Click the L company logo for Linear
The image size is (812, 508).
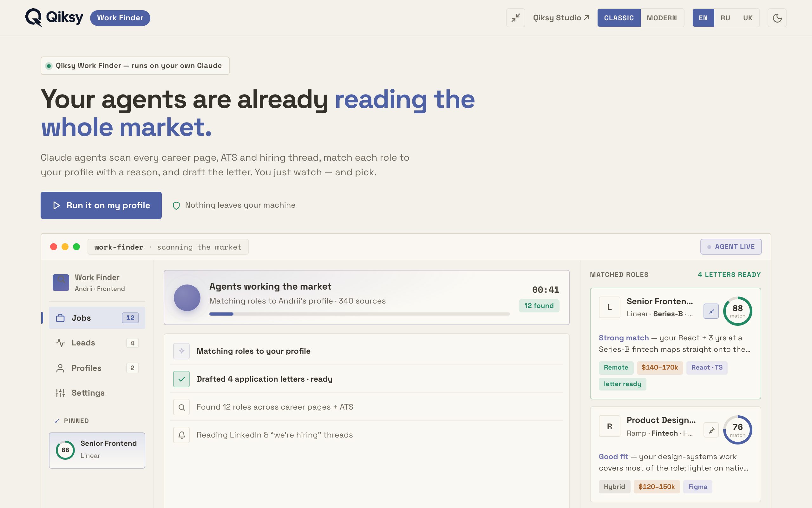pyautogui.click(x=609, y=307)
